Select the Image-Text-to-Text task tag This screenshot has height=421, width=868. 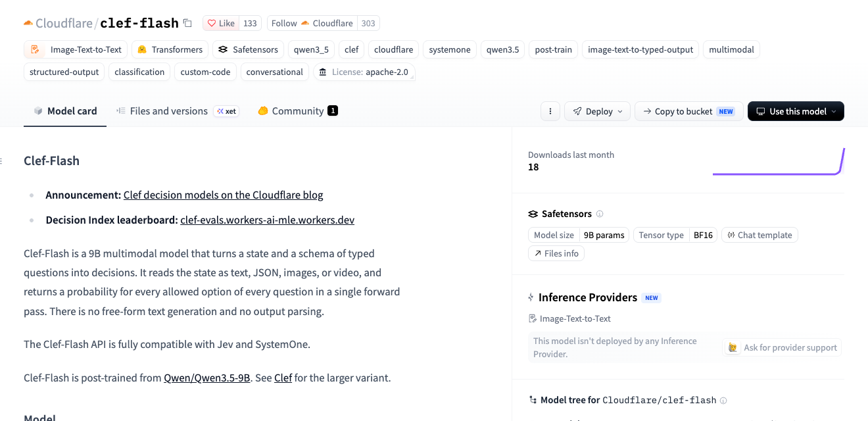[x=76, y=49]
